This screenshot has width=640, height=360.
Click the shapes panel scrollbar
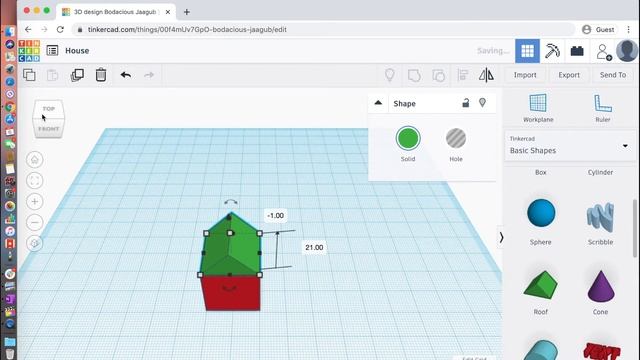click(635, 228)
